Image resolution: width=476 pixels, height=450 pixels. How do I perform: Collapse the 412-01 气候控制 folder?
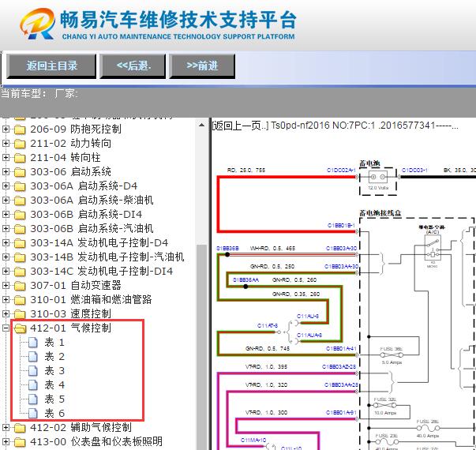[6, 328]
